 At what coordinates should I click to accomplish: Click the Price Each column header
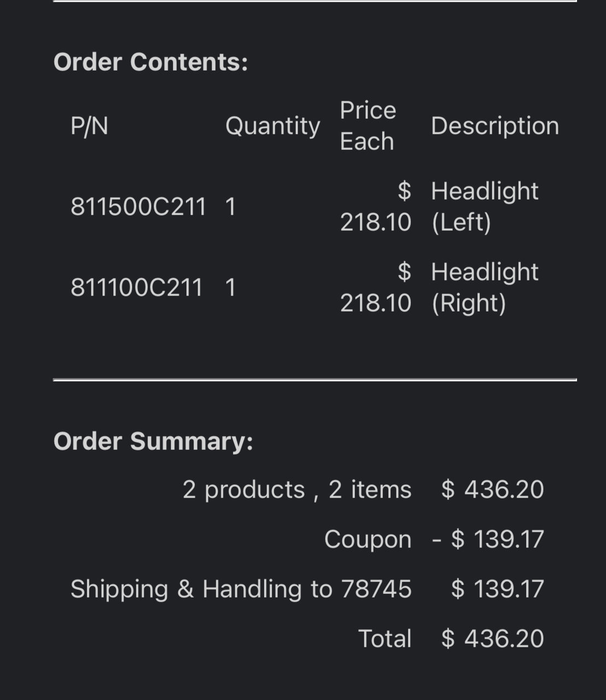[368, 126]
